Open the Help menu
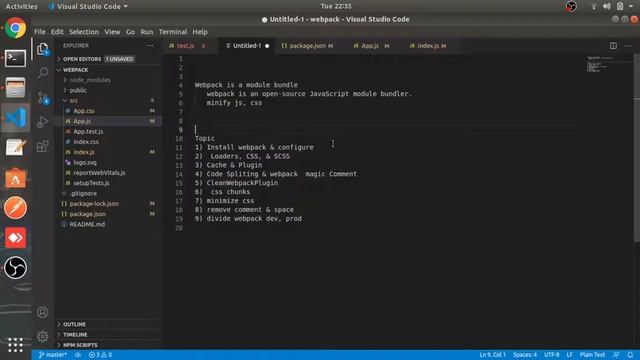Image resolution: width=640 pixels, height=360 pixels. [200, 32]
